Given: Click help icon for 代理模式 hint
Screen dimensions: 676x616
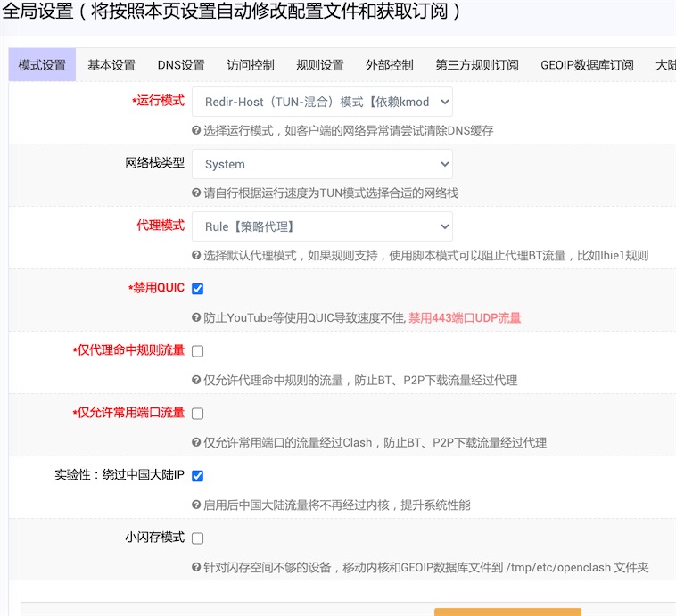Looking at the screenshot, I should pos(196,255).
